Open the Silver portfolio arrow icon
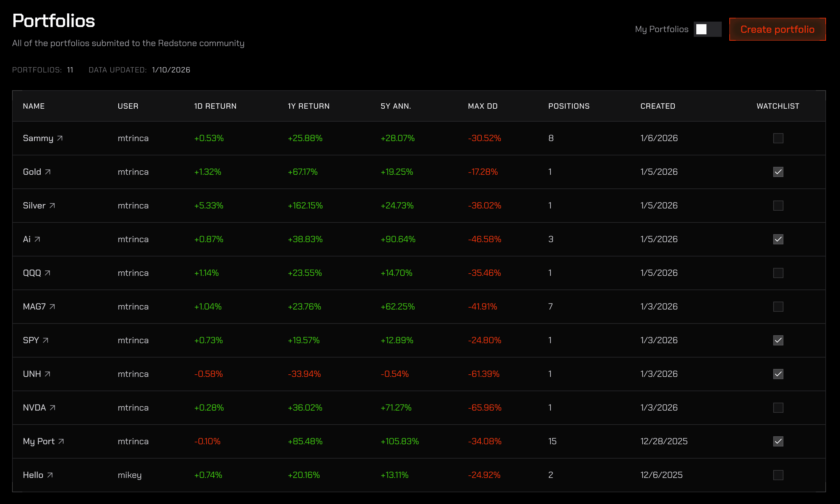Image resolution: width=840 pixels, height=504 pixels. 53,205
